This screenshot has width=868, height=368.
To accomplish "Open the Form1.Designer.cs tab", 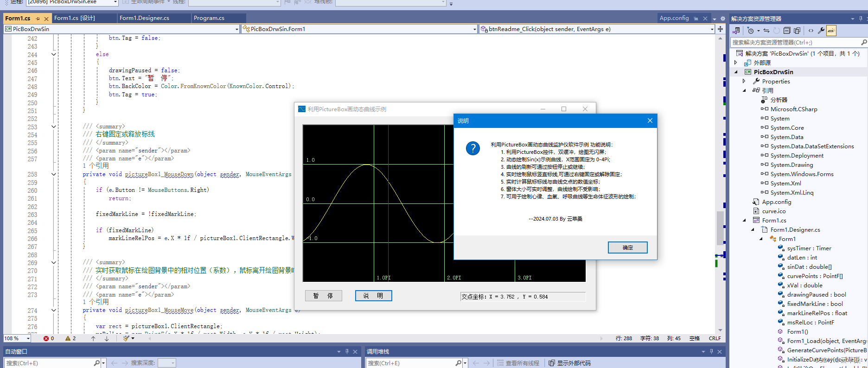I will (x=144, y=18).
